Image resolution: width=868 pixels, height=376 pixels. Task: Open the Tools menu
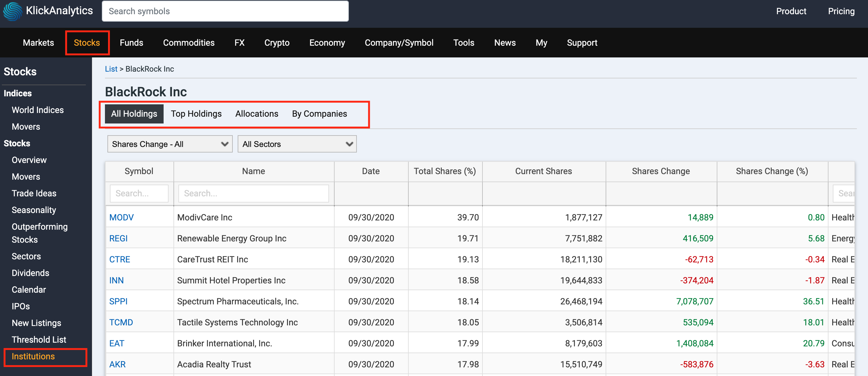tap(464, 43)
